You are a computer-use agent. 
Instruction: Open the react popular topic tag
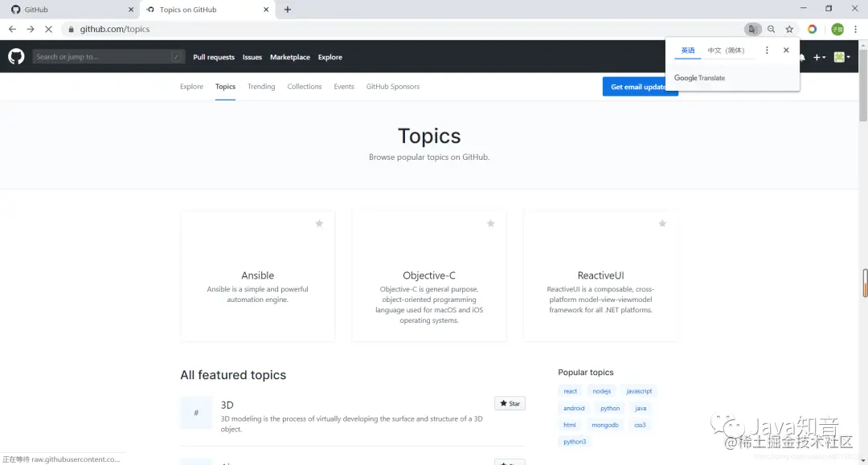(570, 391)
